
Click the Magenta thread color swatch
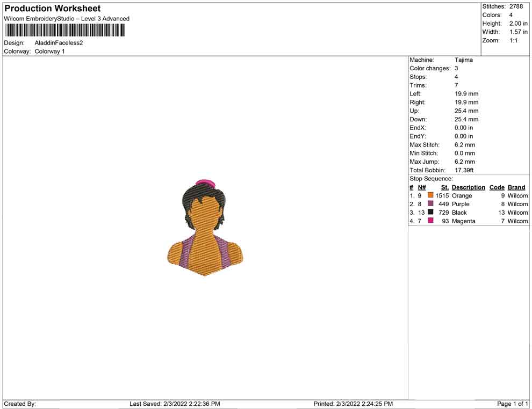point(430,221)
